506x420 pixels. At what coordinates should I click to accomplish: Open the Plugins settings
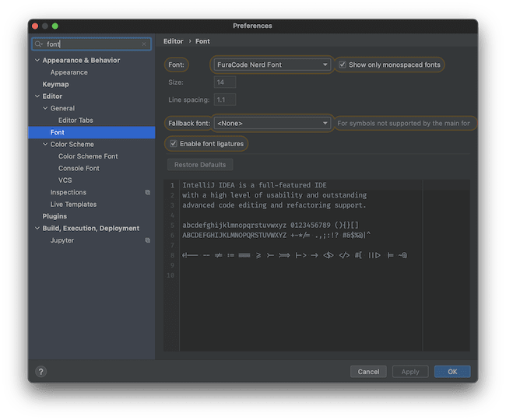[x=54, y=216]
